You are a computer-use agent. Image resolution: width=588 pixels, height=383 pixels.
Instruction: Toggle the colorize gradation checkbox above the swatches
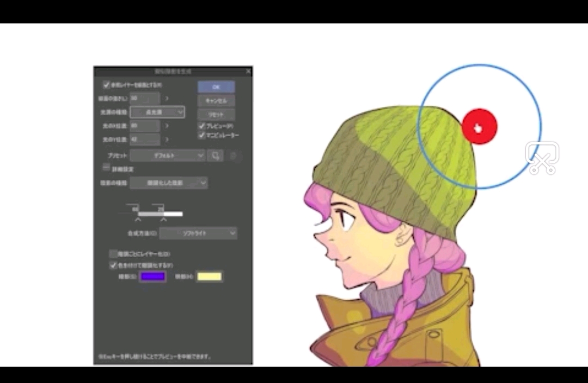point(113,265)
